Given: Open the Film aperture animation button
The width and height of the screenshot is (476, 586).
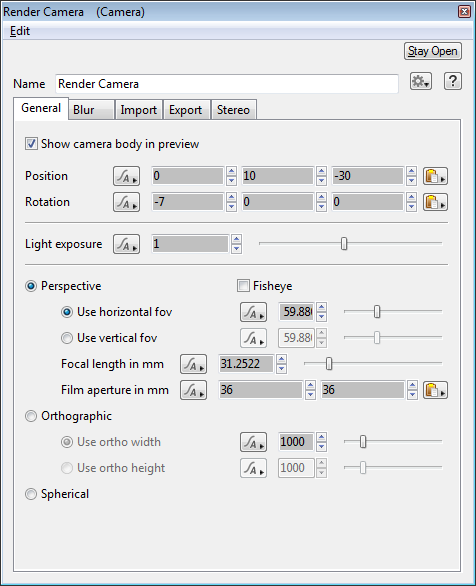Looking at the screenshot, I should [x=194, y=390].
